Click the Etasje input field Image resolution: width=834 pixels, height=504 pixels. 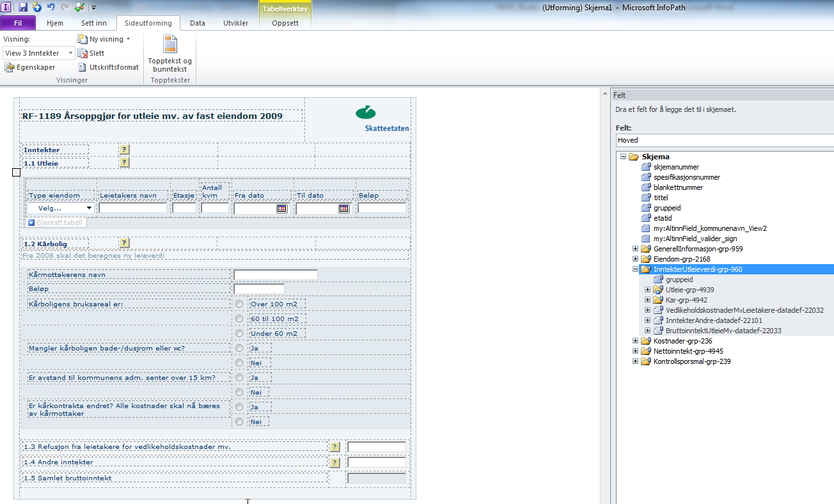[185, 208]
